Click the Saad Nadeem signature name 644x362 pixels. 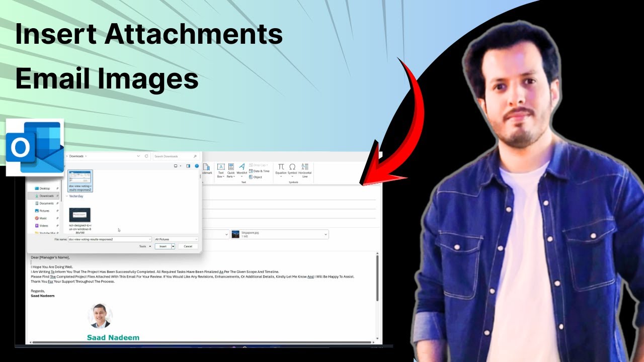[x=113, y=337]
